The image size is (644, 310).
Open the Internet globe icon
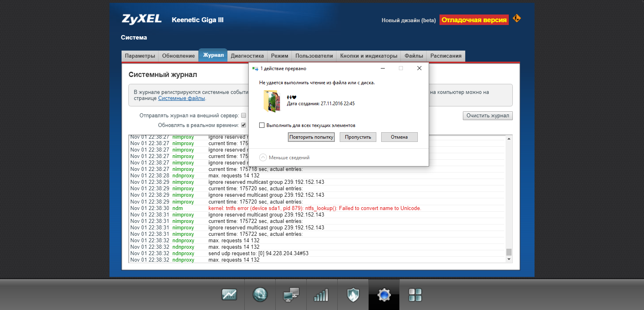[260, 295]
